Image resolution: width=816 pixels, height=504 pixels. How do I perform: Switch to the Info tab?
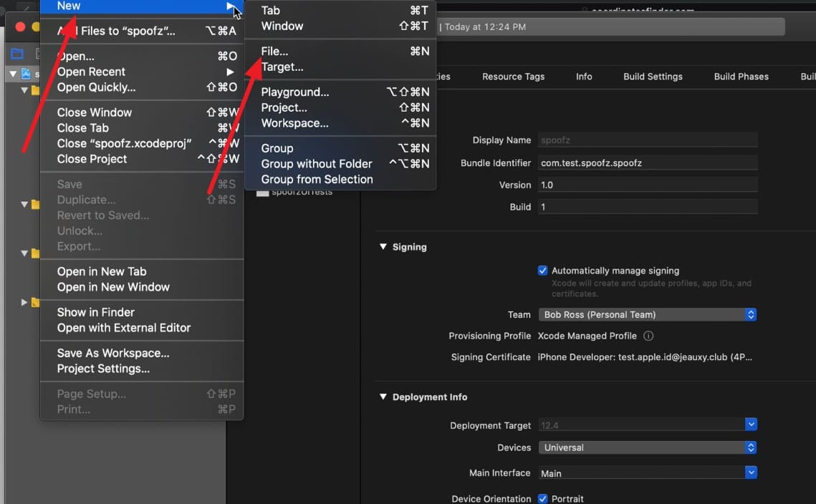coord(584,77)
